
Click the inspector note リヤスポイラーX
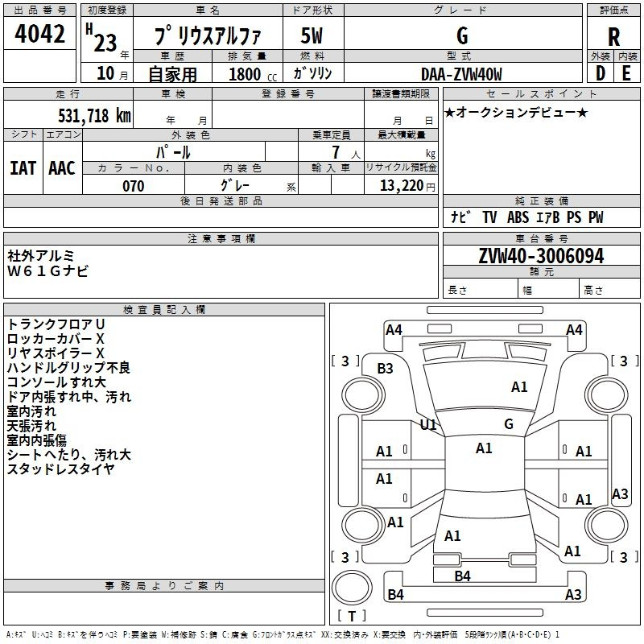(56, 353)
